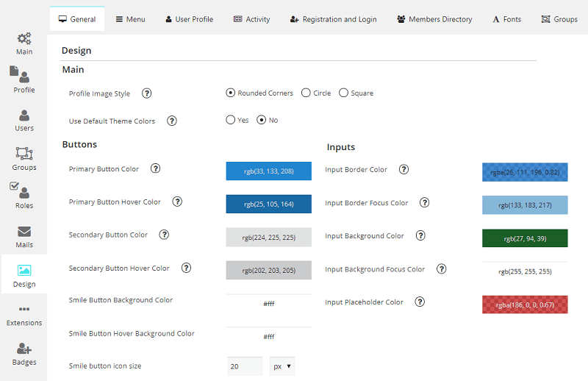Open the Groups sidebar icon
Image resolution: width=588 pixels, height=381 pixels.
pos(24,159)
